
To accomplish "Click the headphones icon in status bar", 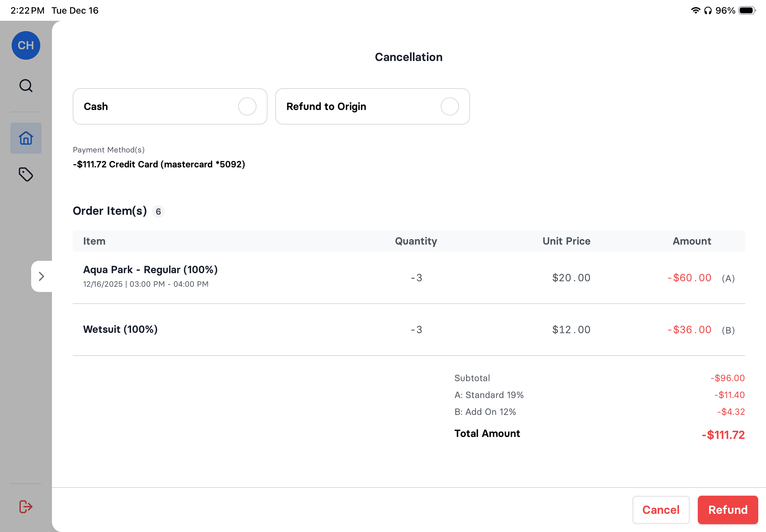I will pyautogui.click(x=708, y=10).
